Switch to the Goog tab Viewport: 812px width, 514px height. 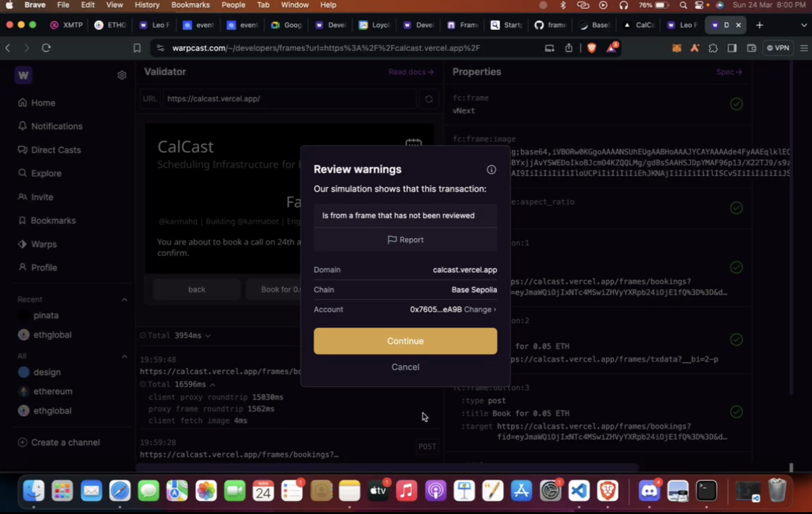pyautogui.click(x=287, y=25)
